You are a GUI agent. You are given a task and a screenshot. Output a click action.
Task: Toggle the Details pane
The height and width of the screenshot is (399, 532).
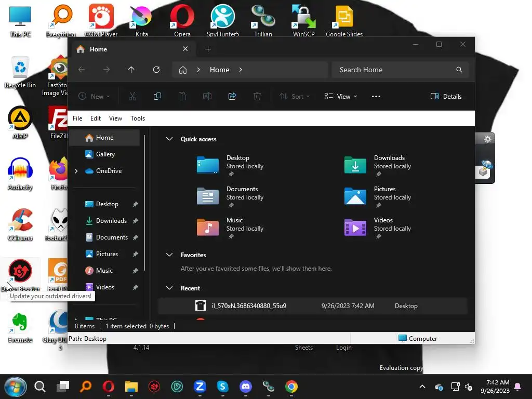pyautogui.click(x=446, y=96)
